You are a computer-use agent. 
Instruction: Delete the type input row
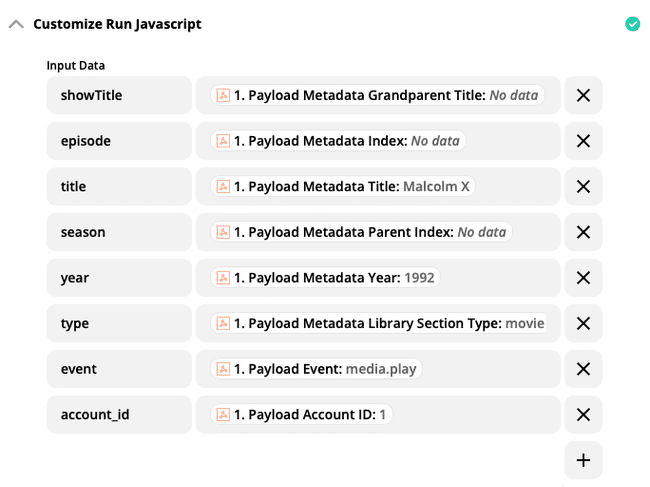click(583, 323)
